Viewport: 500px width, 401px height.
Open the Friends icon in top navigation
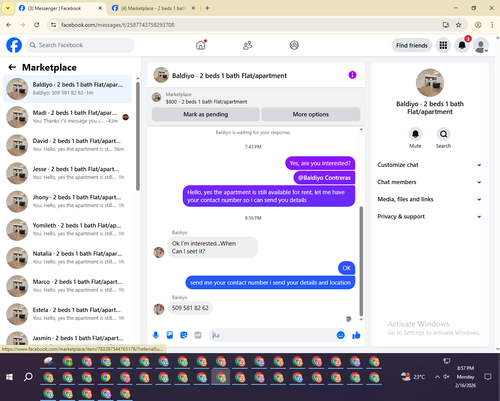pyautogui.click(x=247, y=45)
